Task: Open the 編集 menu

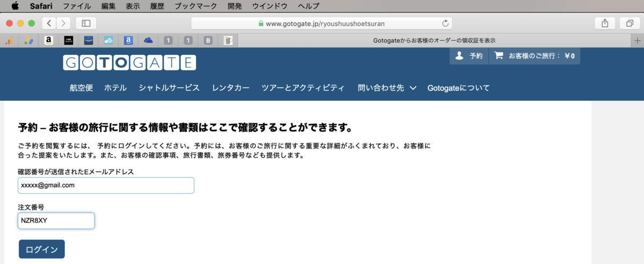Action: [x=108, y=6]
